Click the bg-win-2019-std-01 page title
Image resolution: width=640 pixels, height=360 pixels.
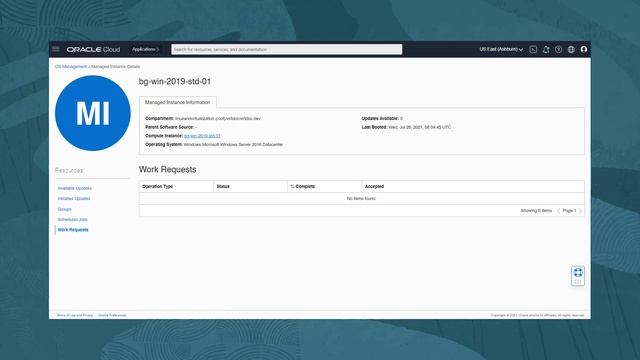pyautogui.click(x=175, y=81)
